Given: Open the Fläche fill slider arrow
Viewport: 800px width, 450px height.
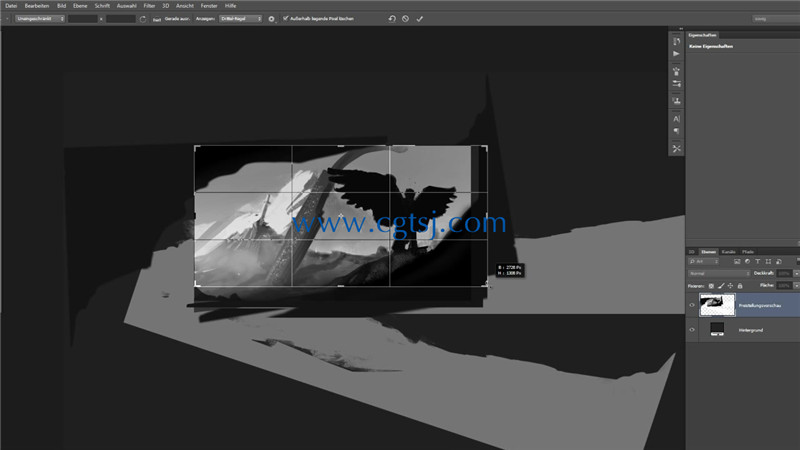Looking at the screenshot, I should [x=796, y=286].
